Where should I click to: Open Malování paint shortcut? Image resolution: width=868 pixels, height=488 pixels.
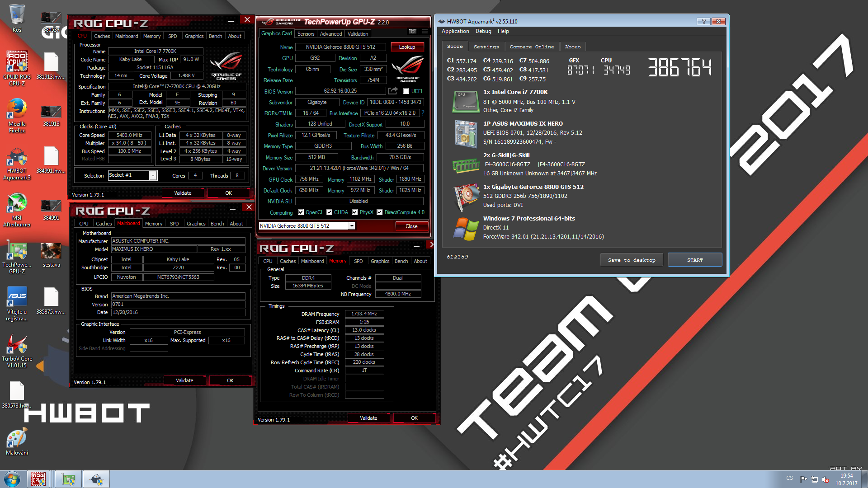(x=17, y=442)
